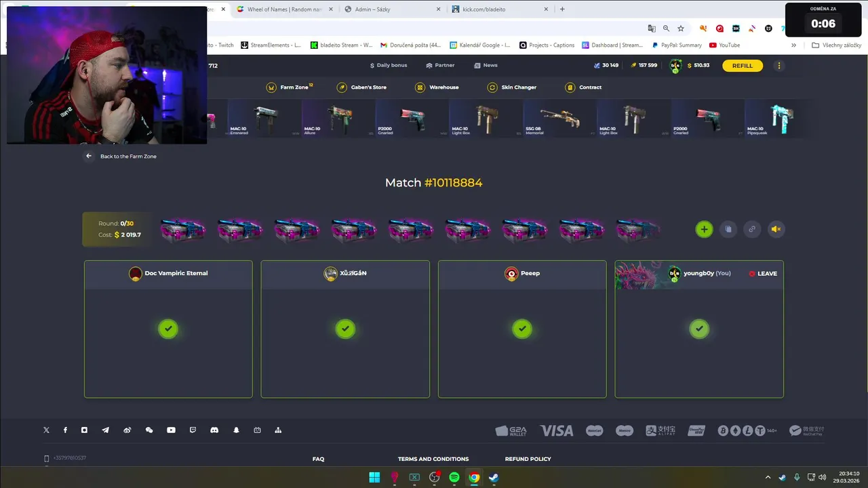Open the three-dot menu beside REFILL
The image size is (868, 488).
click(779, 66)
